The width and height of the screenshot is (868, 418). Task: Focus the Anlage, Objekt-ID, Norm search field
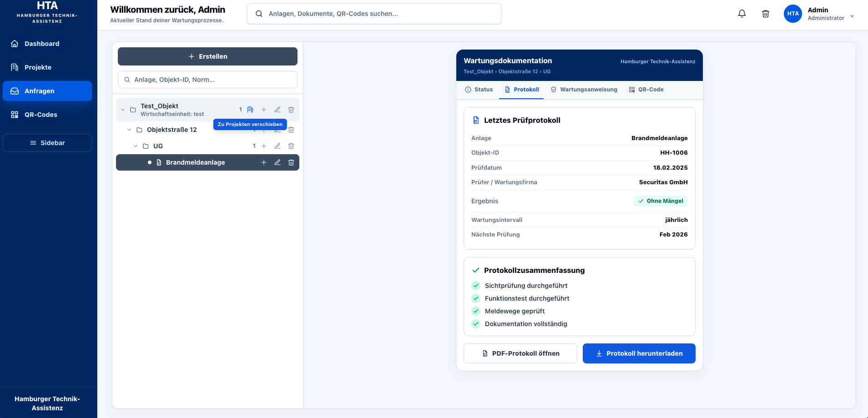point(207,80)
